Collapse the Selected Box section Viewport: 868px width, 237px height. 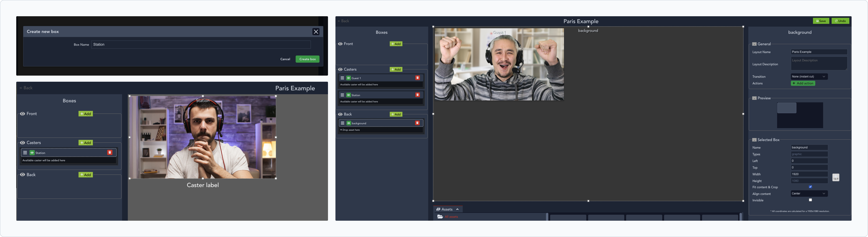tap(755, 140)
